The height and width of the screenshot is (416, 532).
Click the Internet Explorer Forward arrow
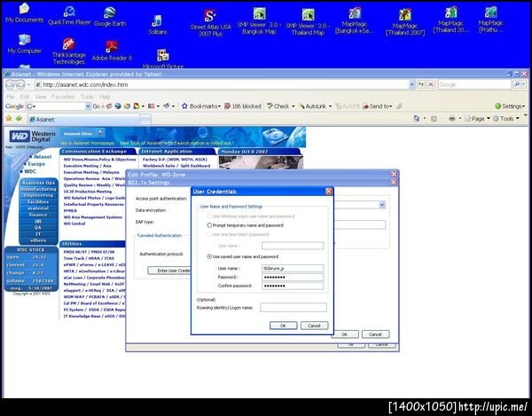pyautogui.click(x=20, y=84)
